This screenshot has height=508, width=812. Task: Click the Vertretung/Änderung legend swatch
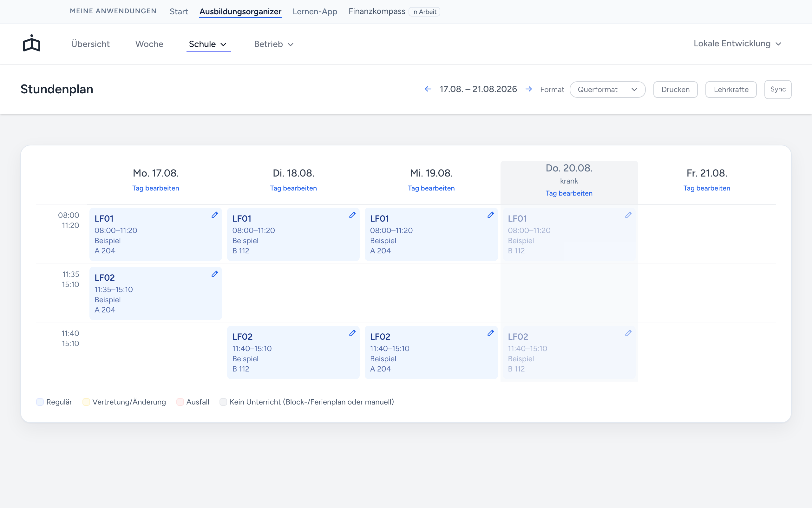click(86, 402)
